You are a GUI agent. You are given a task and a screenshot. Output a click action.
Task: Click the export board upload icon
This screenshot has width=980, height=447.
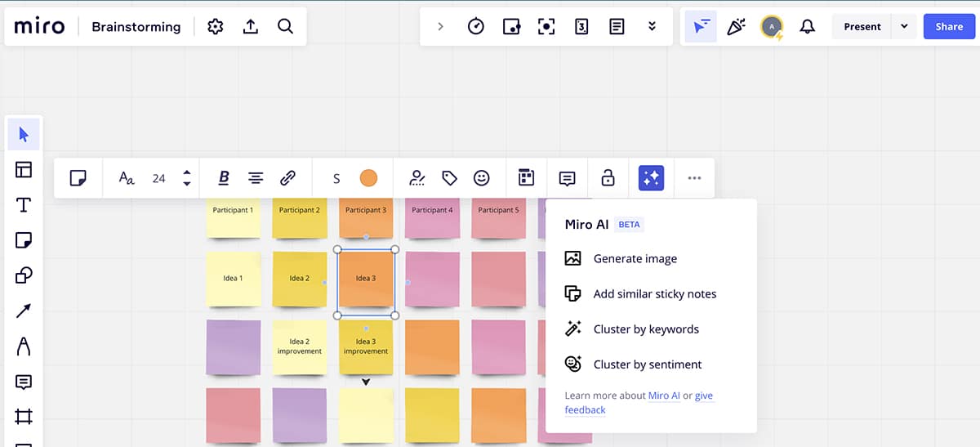(x=251, y=27)
